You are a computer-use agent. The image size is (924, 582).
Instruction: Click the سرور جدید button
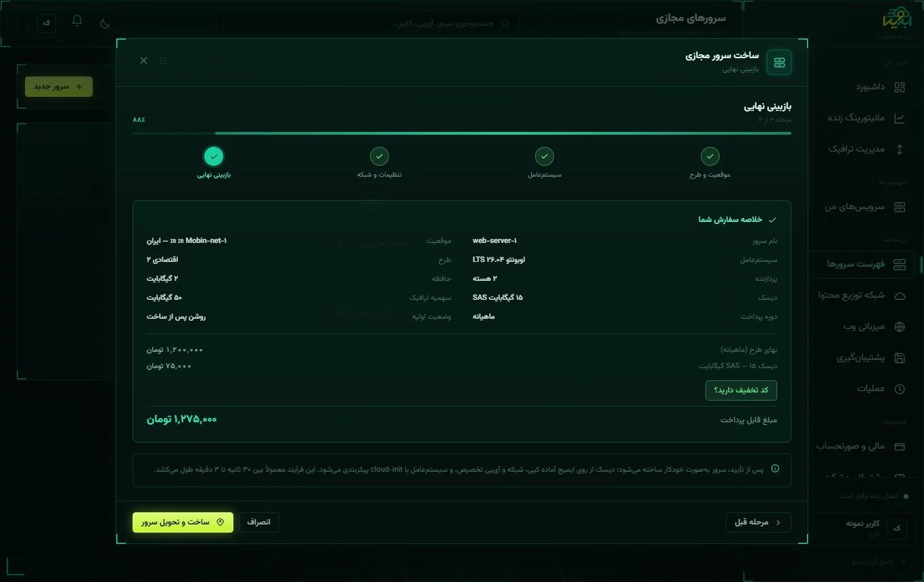(x=59, y=87)
